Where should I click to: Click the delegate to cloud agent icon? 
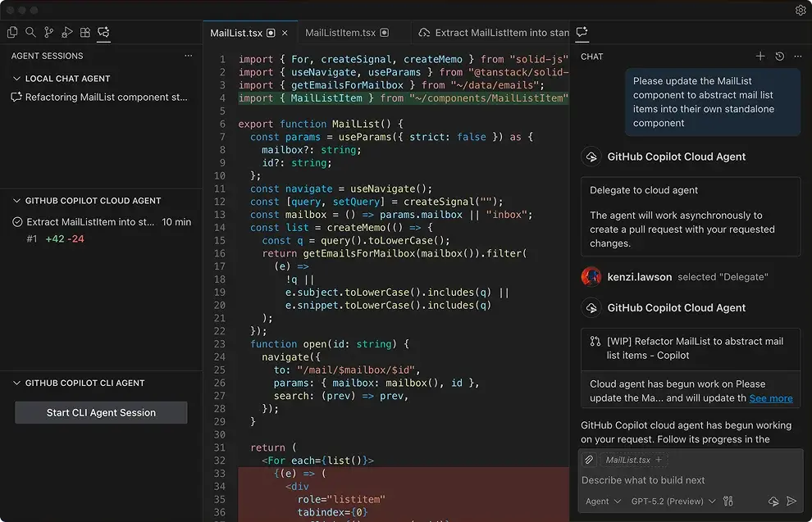(x=773, y=502)
